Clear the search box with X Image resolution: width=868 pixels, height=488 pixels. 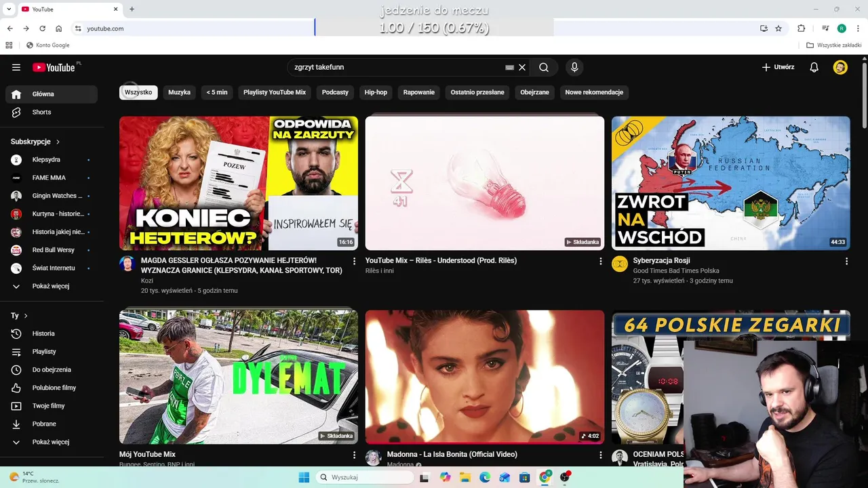[522, 67]
